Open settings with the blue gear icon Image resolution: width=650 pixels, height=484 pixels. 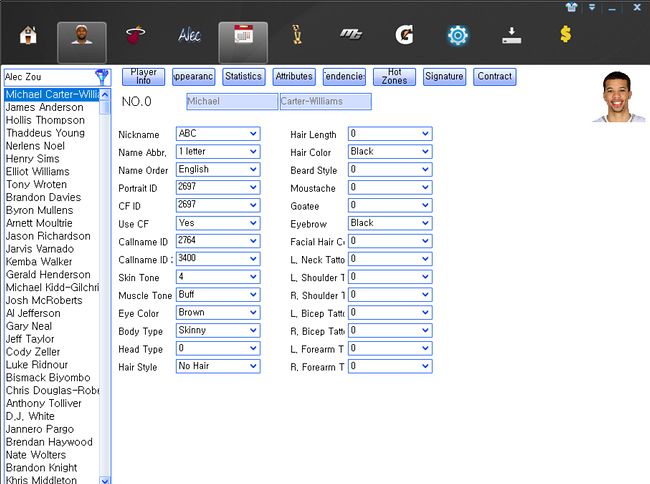458,37
